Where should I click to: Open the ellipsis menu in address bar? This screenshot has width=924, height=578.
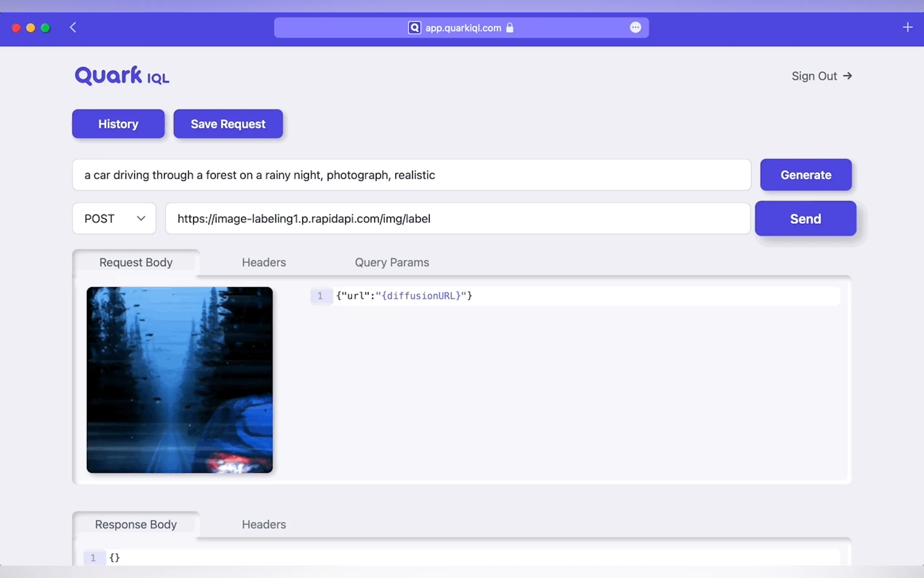(x=635, y=28)
